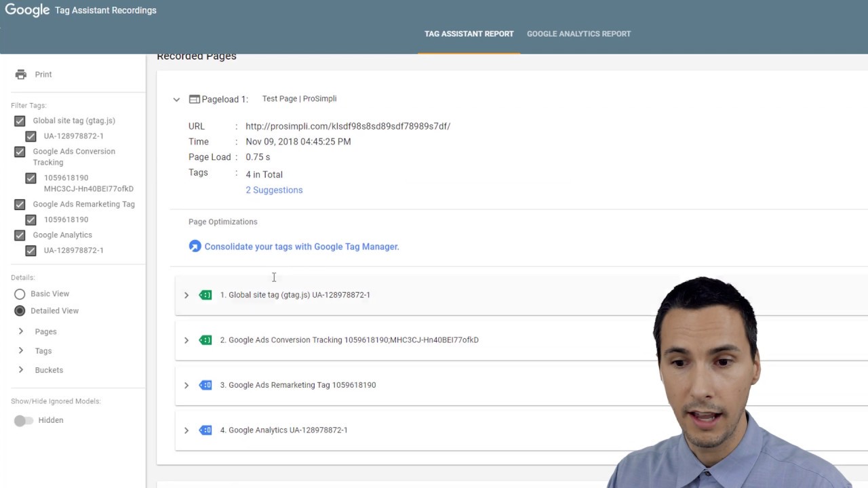Click blue tag icon for Ads Remarketing Tag

[x=205, y=385]
